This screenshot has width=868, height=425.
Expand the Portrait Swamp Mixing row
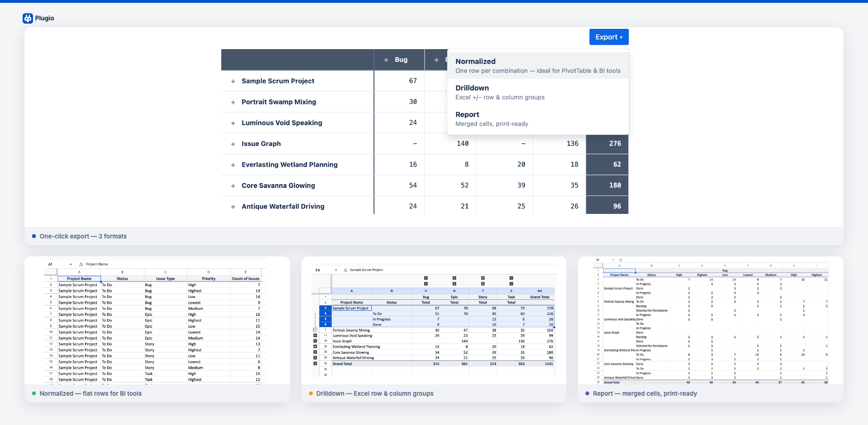coord(233,102)
